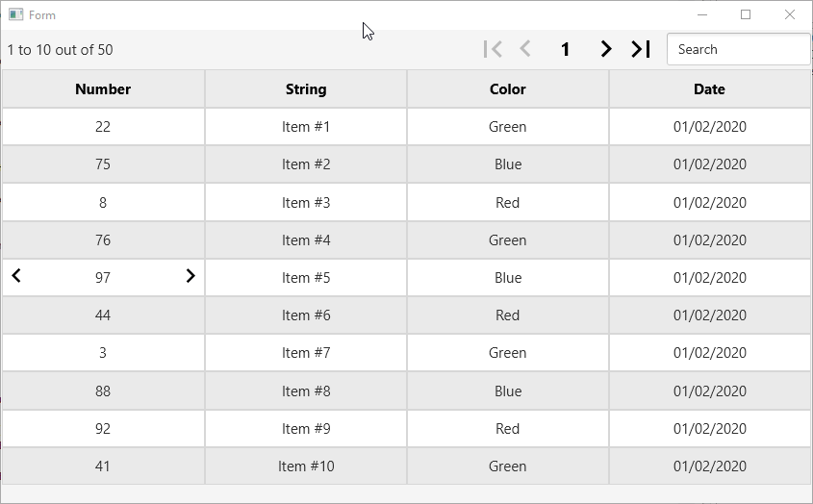The width and height of the screenshot is (813, 504).
Task: Click the Blue cell for Item #2
Action: click(x=508, y=164)
